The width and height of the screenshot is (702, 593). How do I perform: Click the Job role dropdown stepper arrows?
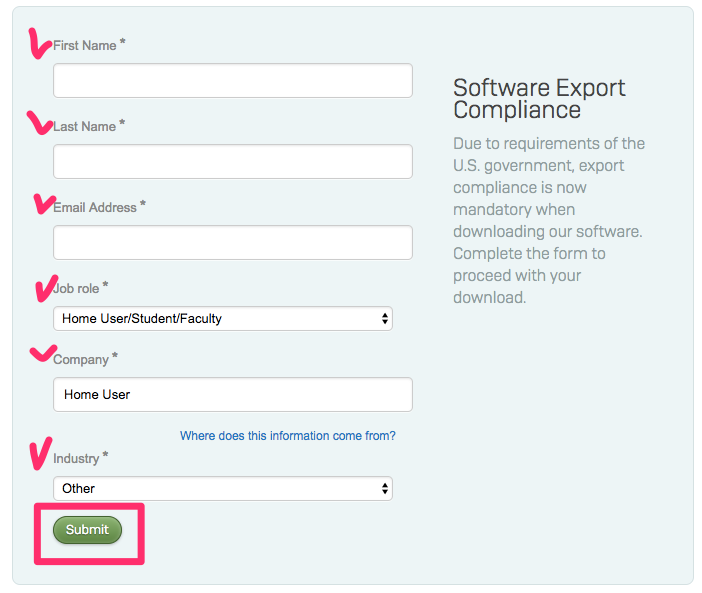(385, 319)
